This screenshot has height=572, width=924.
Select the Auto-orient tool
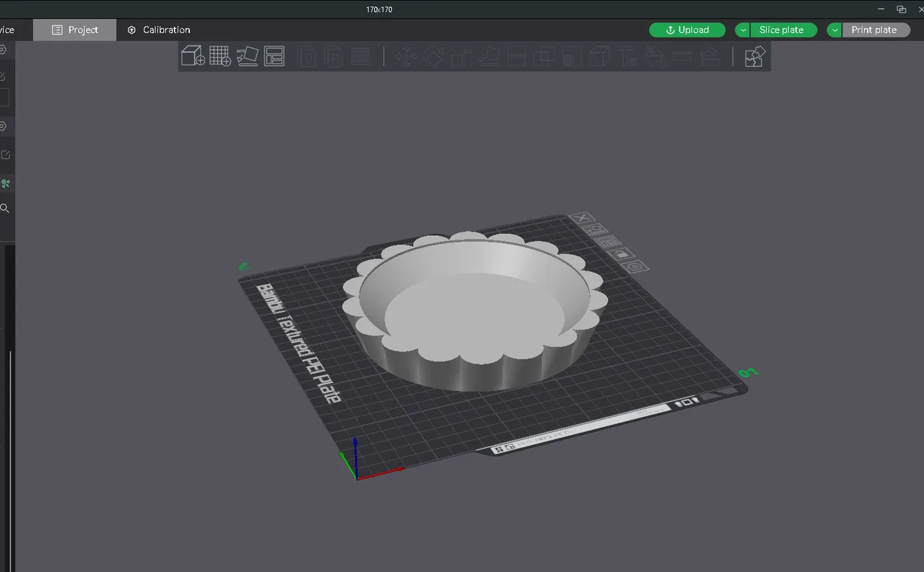(x=248, y=56)
